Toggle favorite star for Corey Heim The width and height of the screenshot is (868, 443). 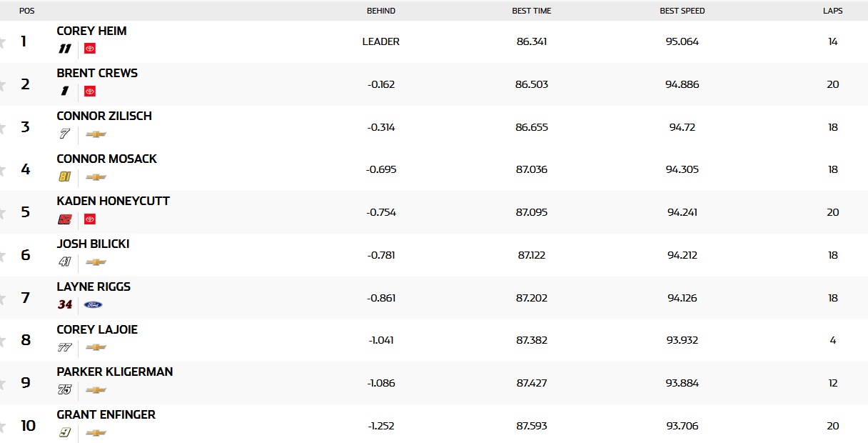(3, 42)
